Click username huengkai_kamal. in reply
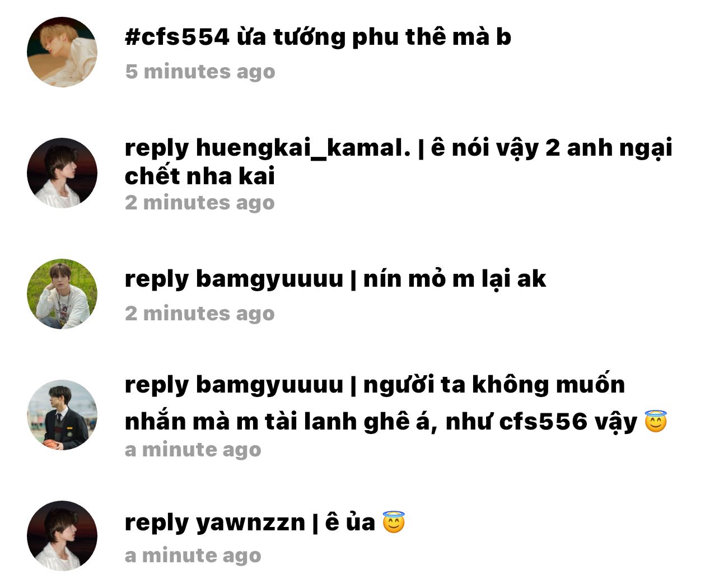719x588 pixels. pyautogui.click(x=304, y=148)
